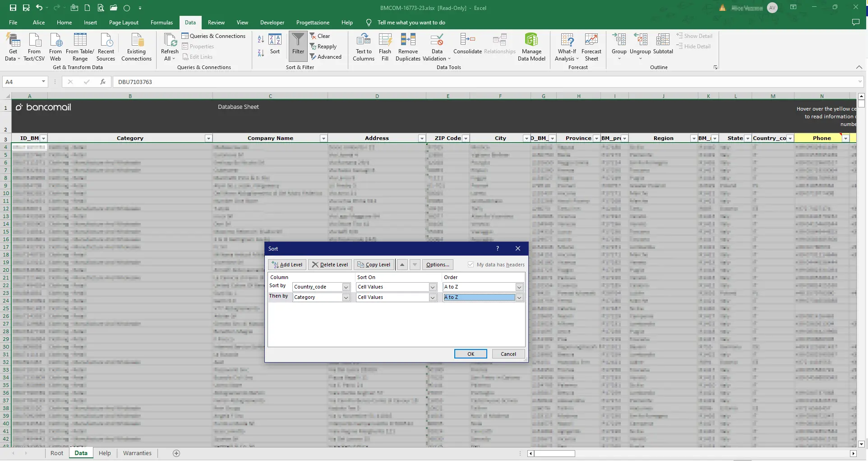Open Advanced filter options
Screen dimensions: 868x461
point(326,57)
